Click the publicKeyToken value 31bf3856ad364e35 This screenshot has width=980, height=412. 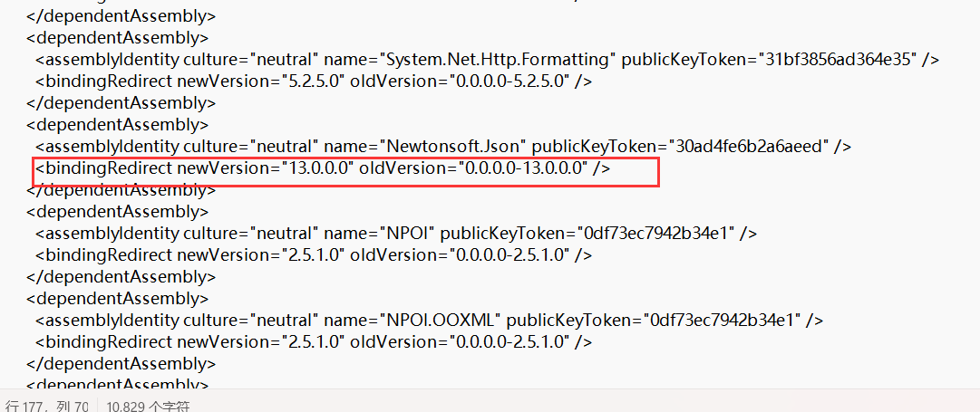839,60
